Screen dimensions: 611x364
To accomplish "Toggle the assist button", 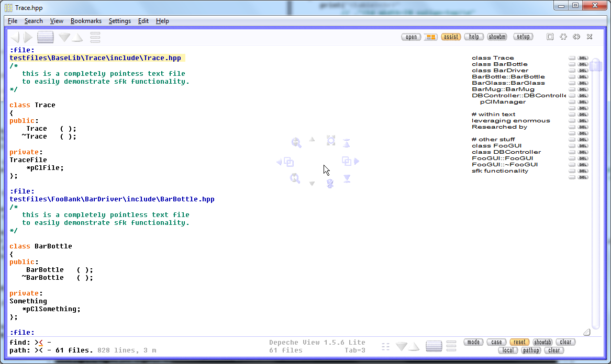I will (x=451, y=37).
